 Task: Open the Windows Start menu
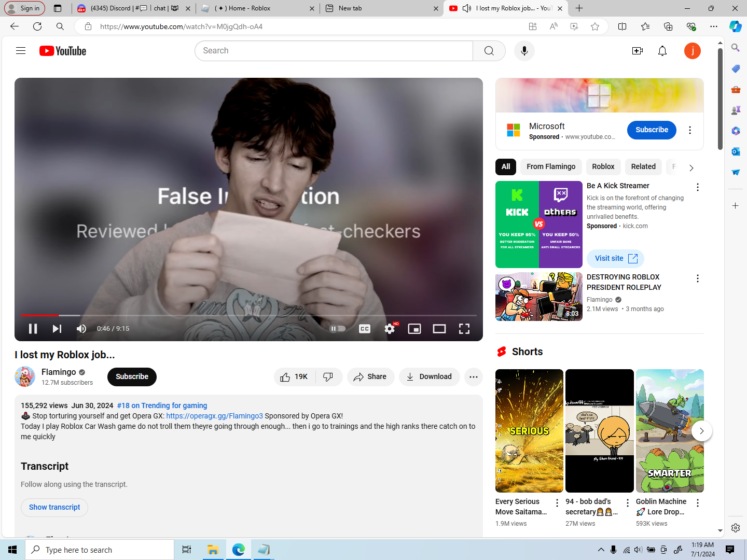(x=12, y=550)
